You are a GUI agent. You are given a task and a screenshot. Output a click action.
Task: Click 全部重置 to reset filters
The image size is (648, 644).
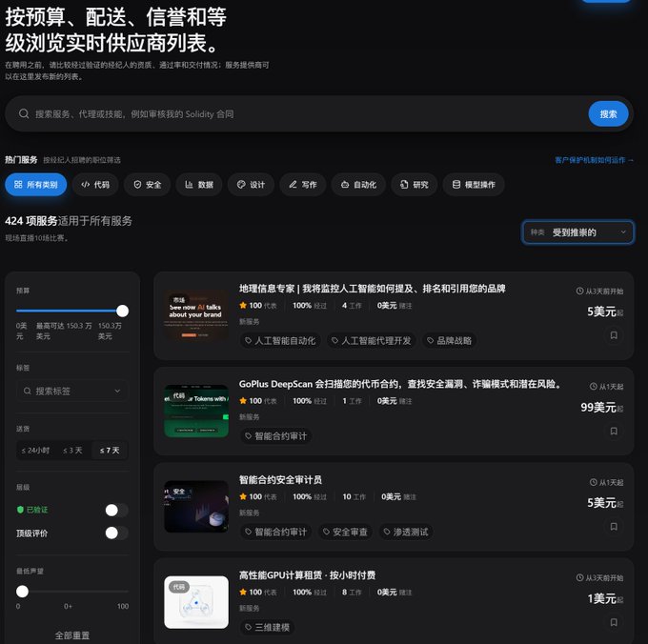tap(72, 635)
